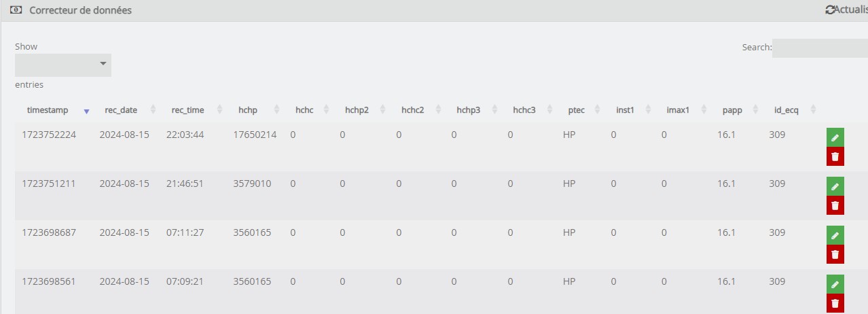
Task: Sort table by rec_date column
Action: click(121, 110)
